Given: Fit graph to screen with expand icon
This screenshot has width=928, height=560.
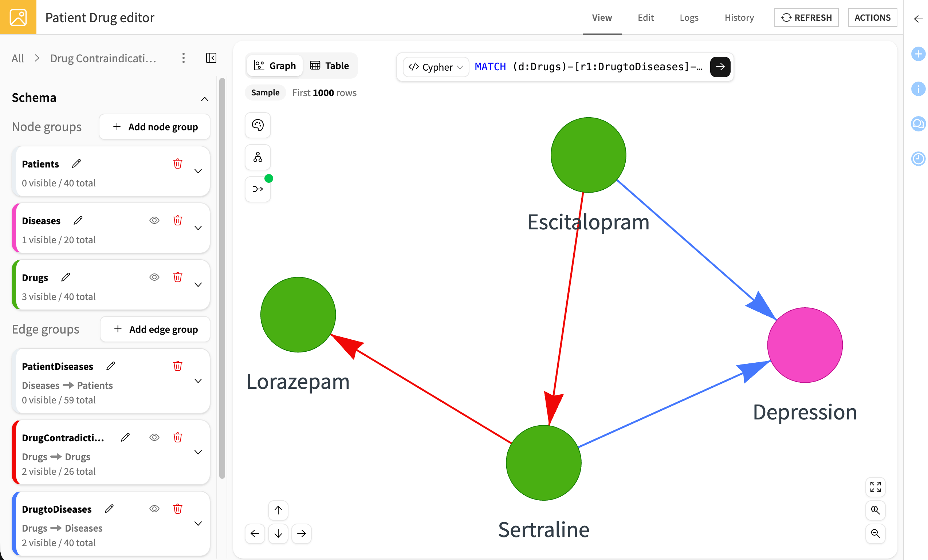Looking at the screenshot, I should tap(875, 487).
